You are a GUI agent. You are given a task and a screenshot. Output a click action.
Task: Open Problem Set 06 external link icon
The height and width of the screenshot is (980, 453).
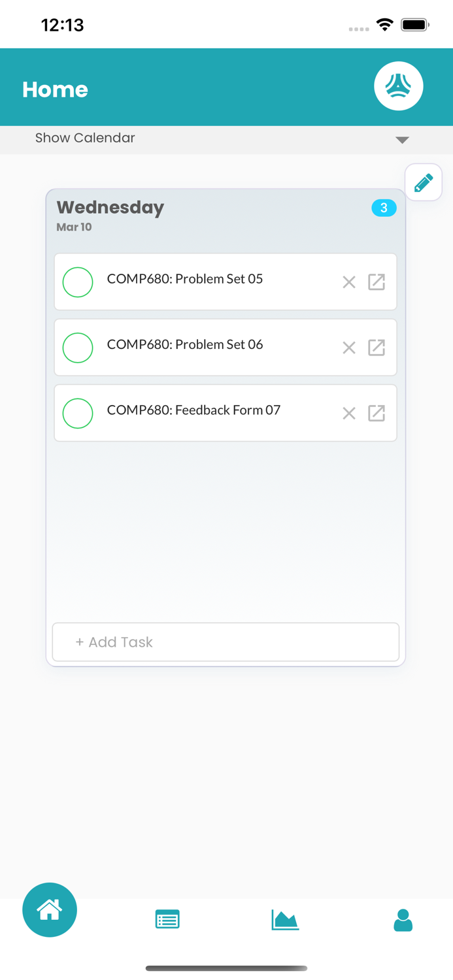click(x=377, y=348)
